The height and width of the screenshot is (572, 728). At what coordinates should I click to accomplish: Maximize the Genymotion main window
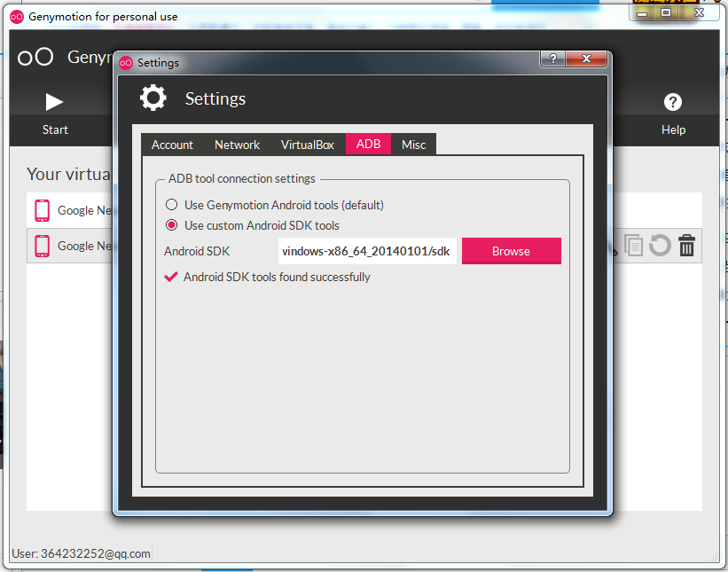tap(666, 13)
